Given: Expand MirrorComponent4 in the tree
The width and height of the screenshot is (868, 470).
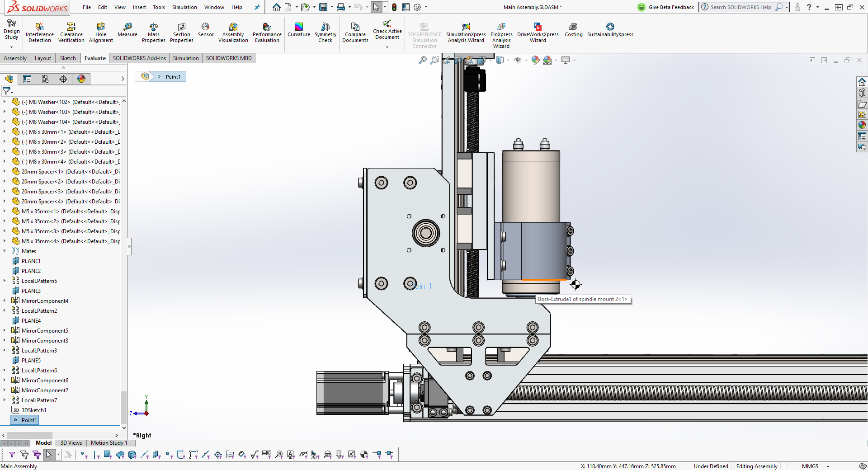Looking at the screenshot, I should coord(5,301).
